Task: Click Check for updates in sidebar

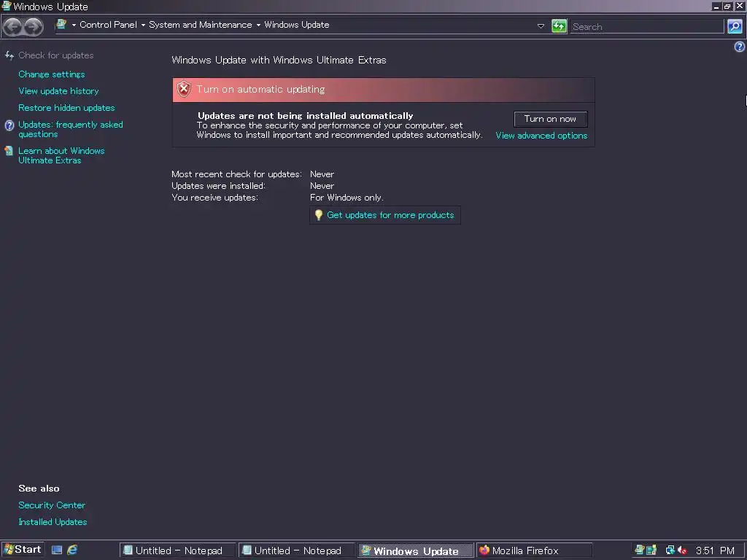Action: (x=55, y=55)
